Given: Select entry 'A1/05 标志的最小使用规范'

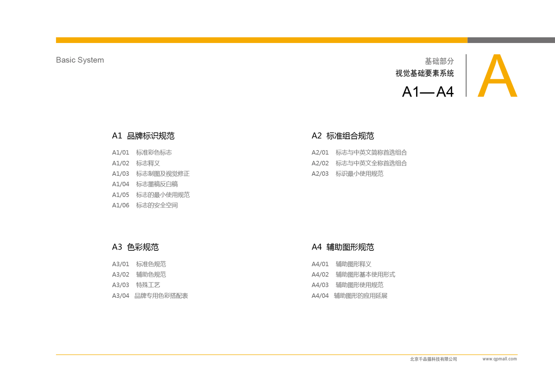Looking at the screenshot, I should (x=151, y=195).
